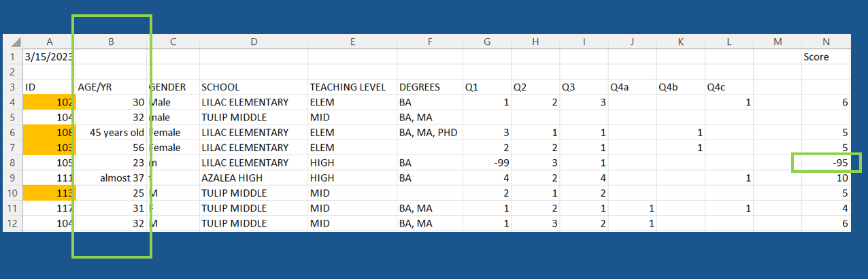The width and height of the screenshot is (868, 279).
Task: Select the AZALEA HIGH school cell
Action: tap(253, 178)
